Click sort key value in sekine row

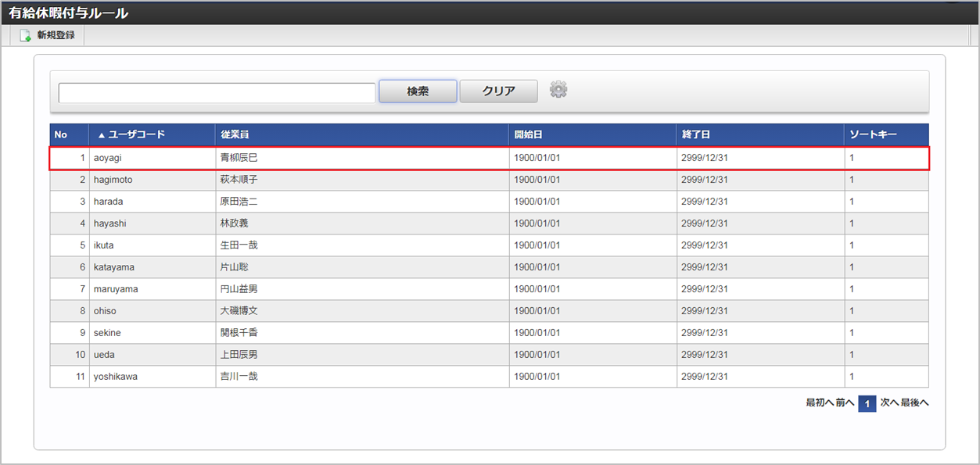point(852,333)
